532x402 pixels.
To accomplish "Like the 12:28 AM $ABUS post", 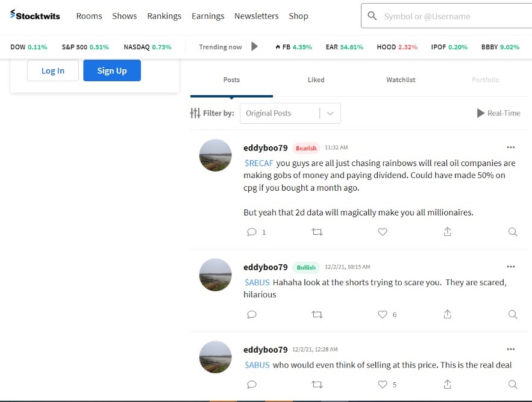I will tap(382, 384).
